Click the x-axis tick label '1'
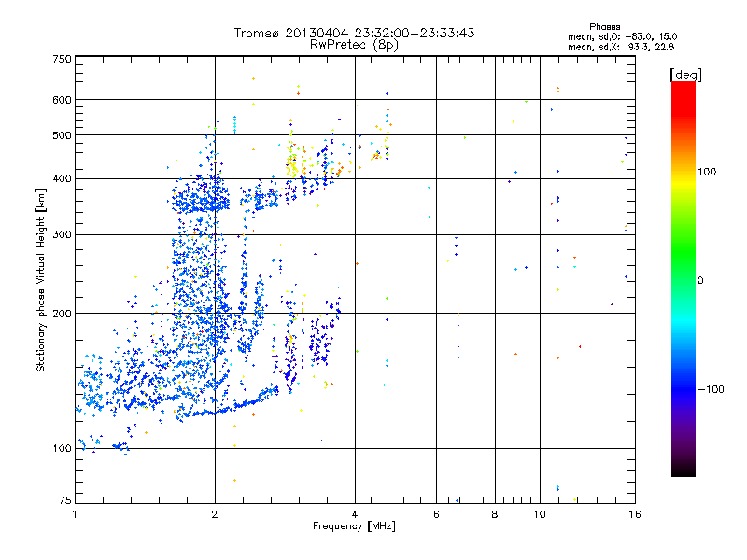Viewport: 747px width, 560px height. point(75,514)
